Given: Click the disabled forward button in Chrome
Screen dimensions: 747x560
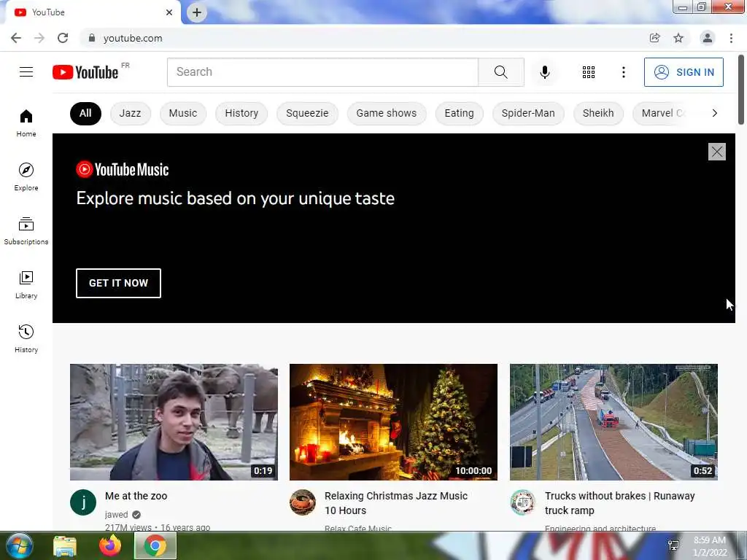Looking at the screenshot, I should [x=39, y=38].
